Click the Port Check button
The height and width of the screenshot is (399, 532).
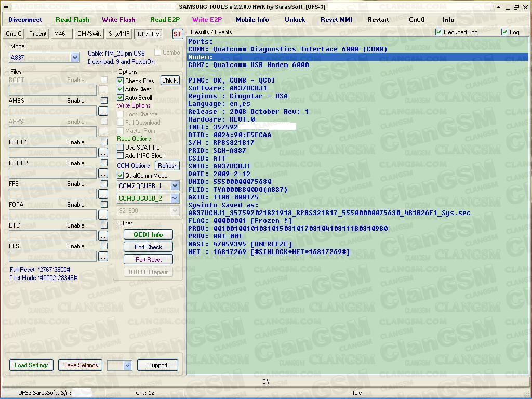[x=148, y=247]
